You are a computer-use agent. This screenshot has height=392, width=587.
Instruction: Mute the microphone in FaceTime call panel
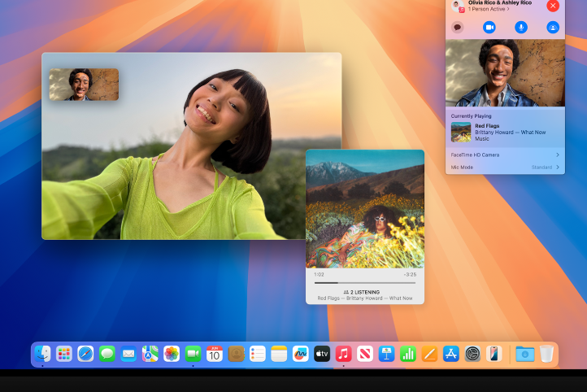(520, 28)
